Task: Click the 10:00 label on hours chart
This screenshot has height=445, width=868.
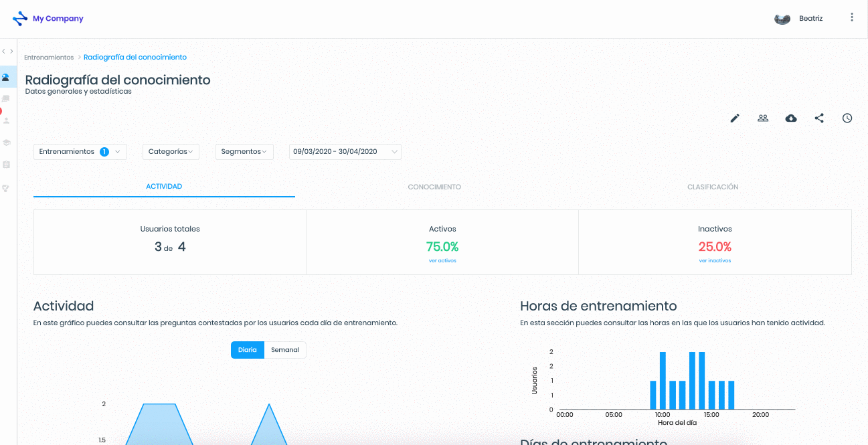Action: tap(663, 415)
